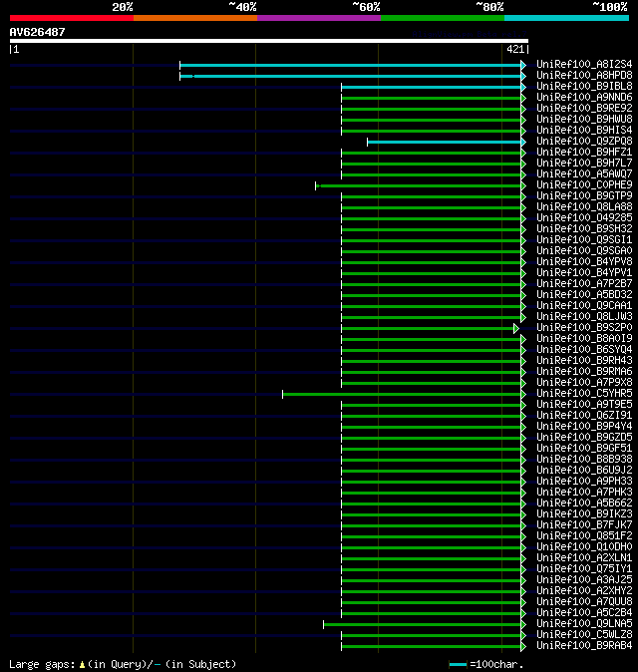The height and width of the screenshot is (672, 638).
Task: Click the purple ~60% legend segment
Action: tap(319, 18)
